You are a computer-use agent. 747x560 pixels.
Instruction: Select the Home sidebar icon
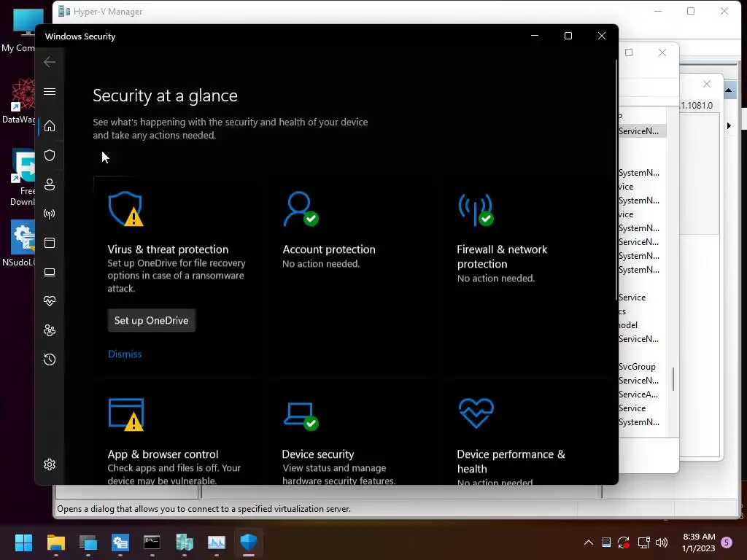tap(50, 126)
